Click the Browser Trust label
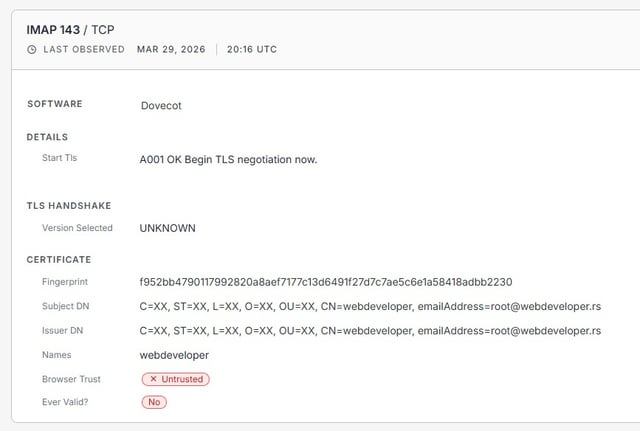Screen dimensions: 640x431 (71, 379)
